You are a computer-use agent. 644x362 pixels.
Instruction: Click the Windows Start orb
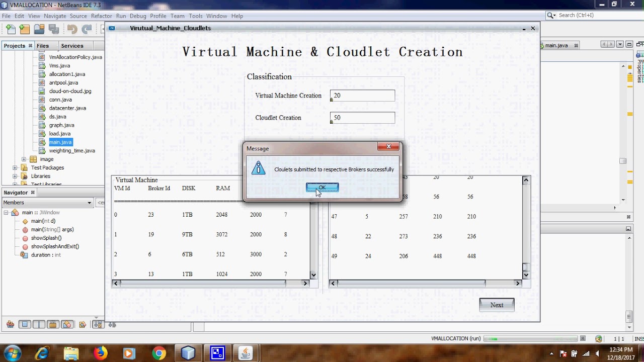tap(12, 353)
